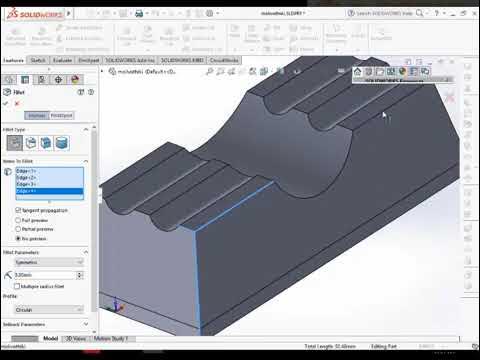Open the Circular profile dropdown
Viewport: 480px width, 360px height.
[x=49, y=310]
